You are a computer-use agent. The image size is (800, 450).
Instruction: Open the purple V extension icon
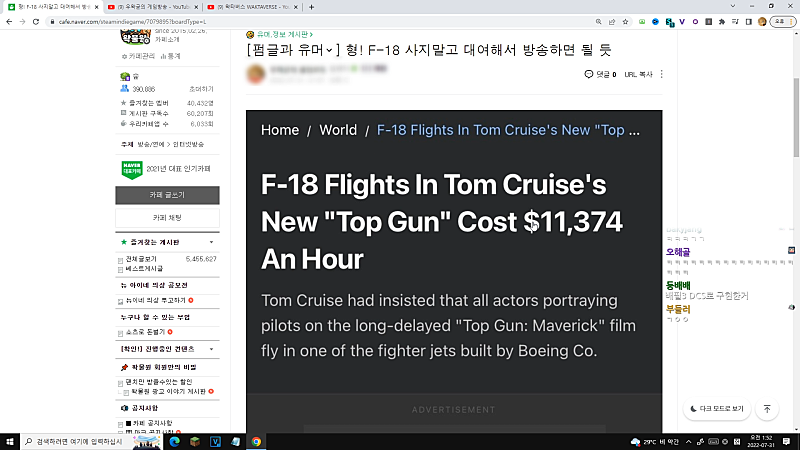click(682, 22)
